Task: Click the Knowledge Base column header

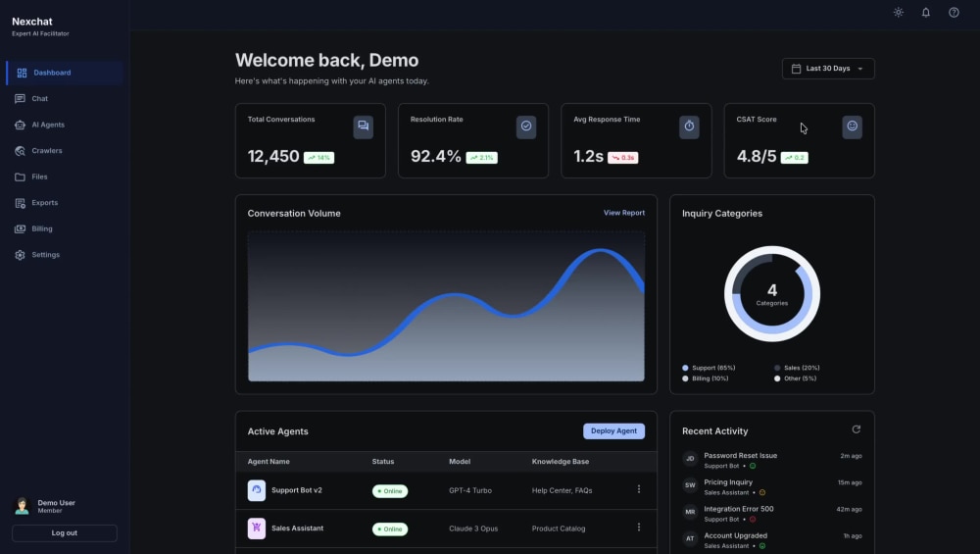Action: coord(560,462)
